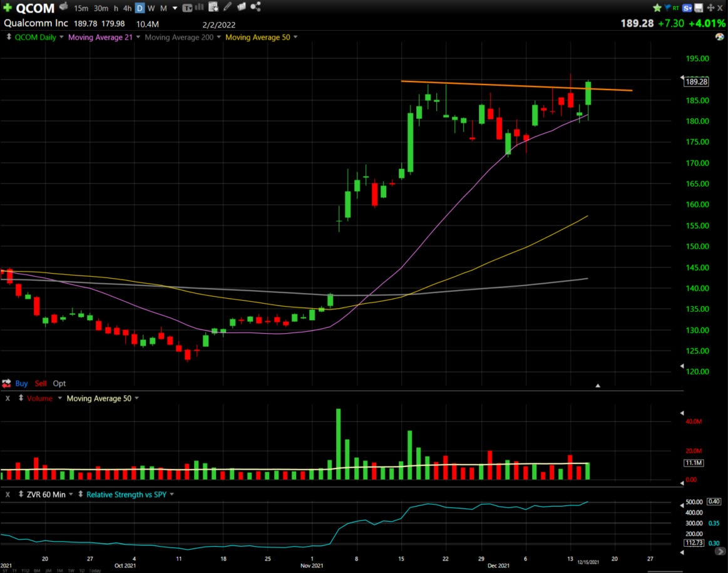The height and width of the screenshot is (573, 728).
Task: Select the 1M range at bottom
Action: tap(59, 570)
